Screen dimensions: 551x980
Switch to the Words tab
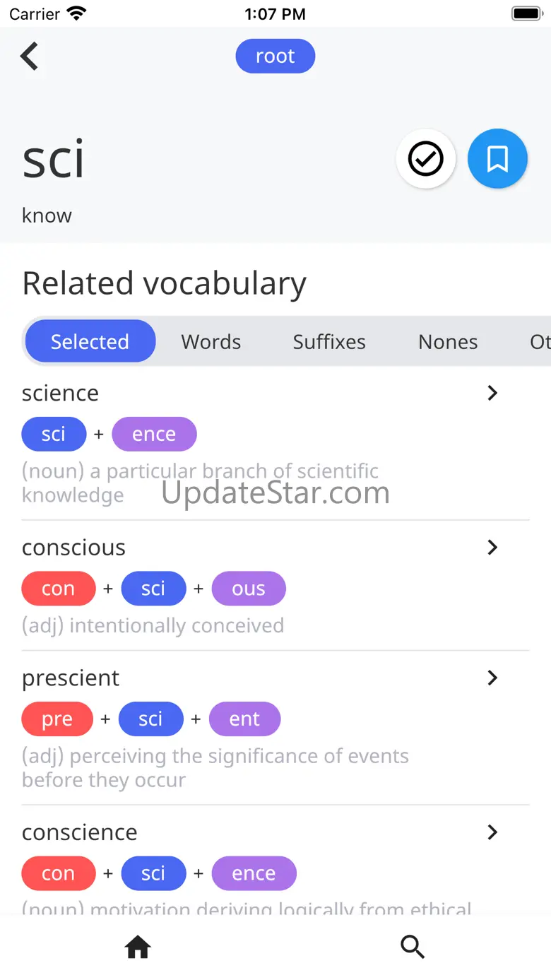[x=211, y=341]
